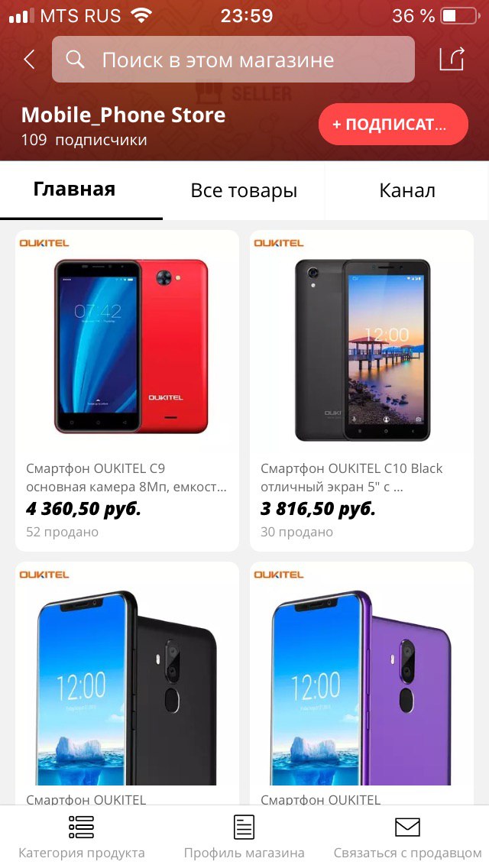Open the purple OUKITEL phone image
489x868 pixels.
coord(361,688)
